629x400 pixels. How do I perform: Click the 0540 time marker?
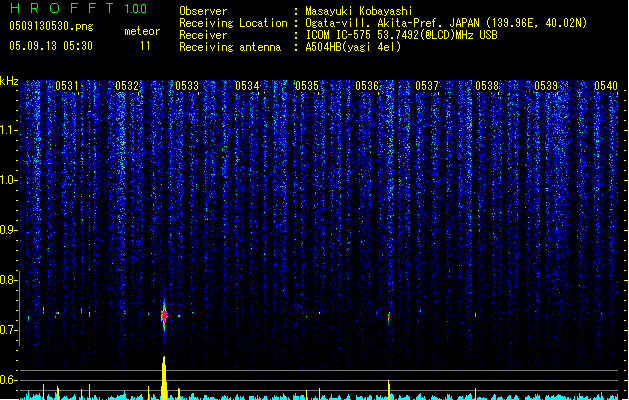[x=606, y=86]
